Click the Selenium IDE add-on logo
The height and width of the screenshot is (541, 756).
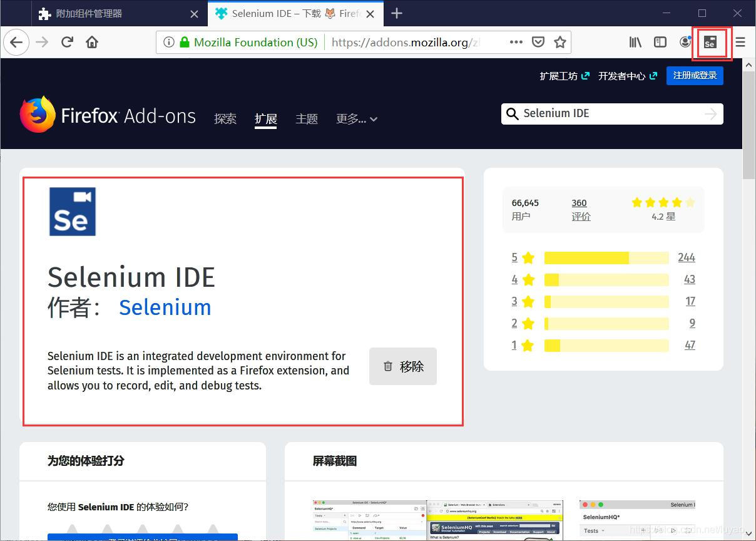coord(73,212)
